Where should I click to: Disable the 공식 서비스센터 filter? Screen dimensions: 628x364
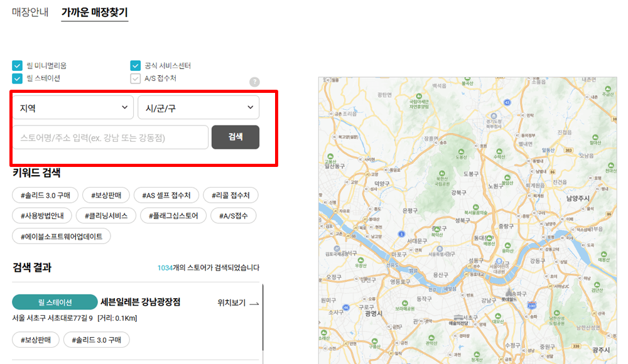click(x=135, y=65)
